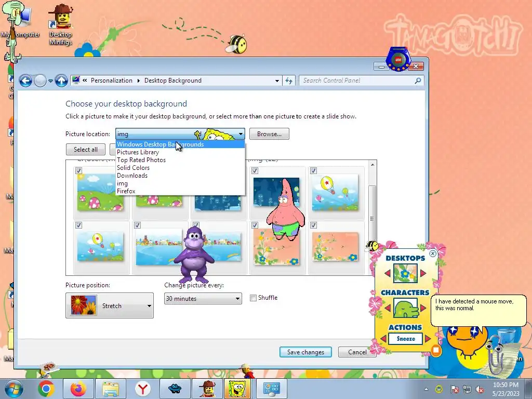This screenshot has width=532, height=399.
Task: Click the magnifier icon in Search Control Panel
Action: 418,81
